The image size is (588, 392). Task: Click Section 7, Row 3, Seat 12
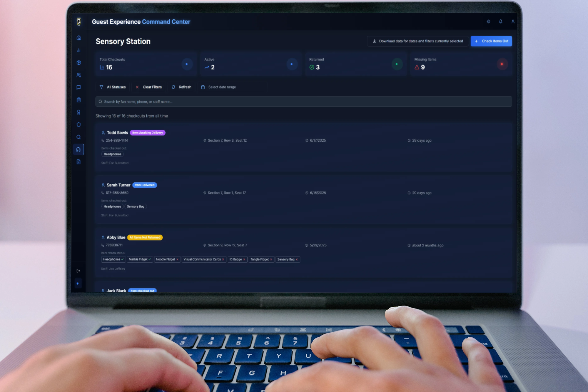click(227, 141)
